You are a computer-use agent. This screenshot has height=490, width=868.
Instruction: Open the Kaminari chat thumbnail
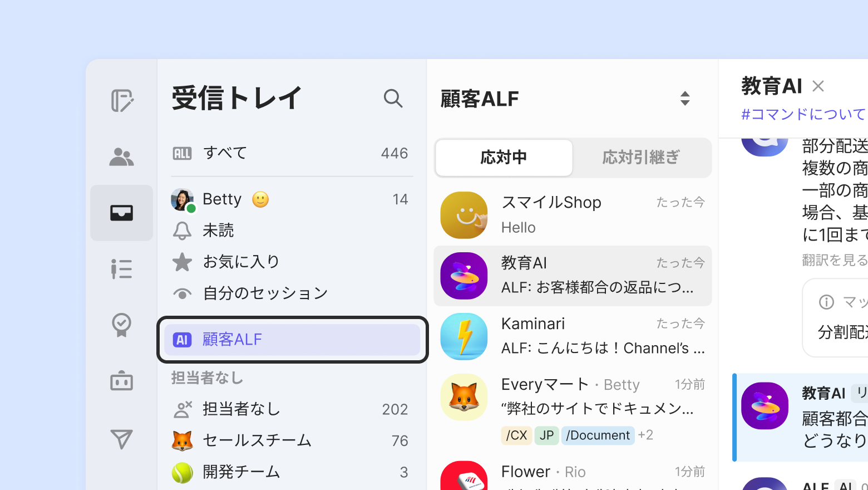(464, 336)
